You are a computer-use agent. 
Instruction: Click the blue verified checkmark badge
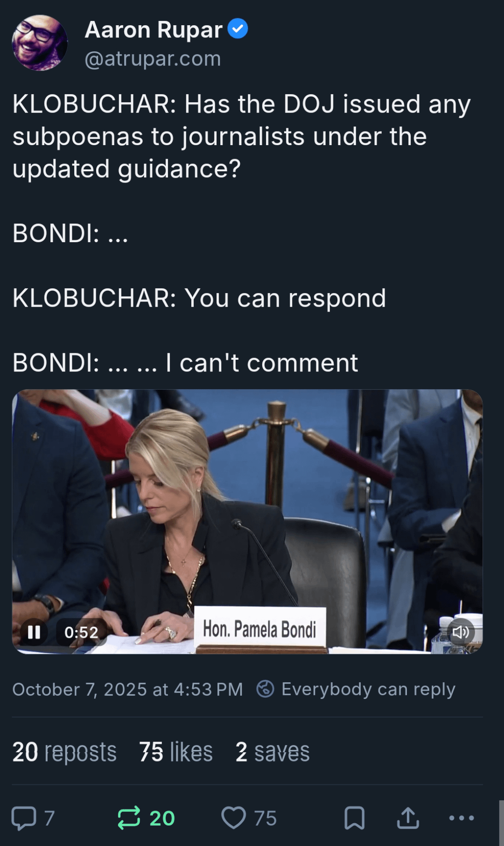tap(238, 29)
